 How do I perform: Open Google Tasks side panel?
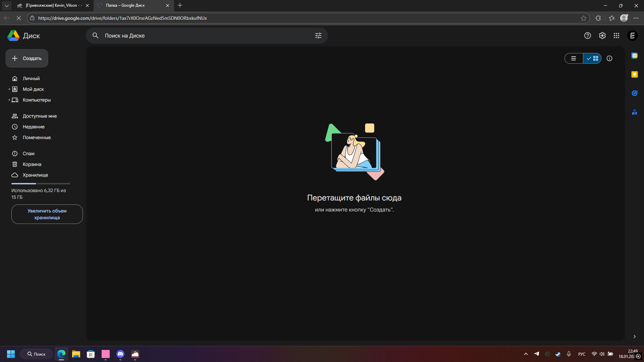634,93
